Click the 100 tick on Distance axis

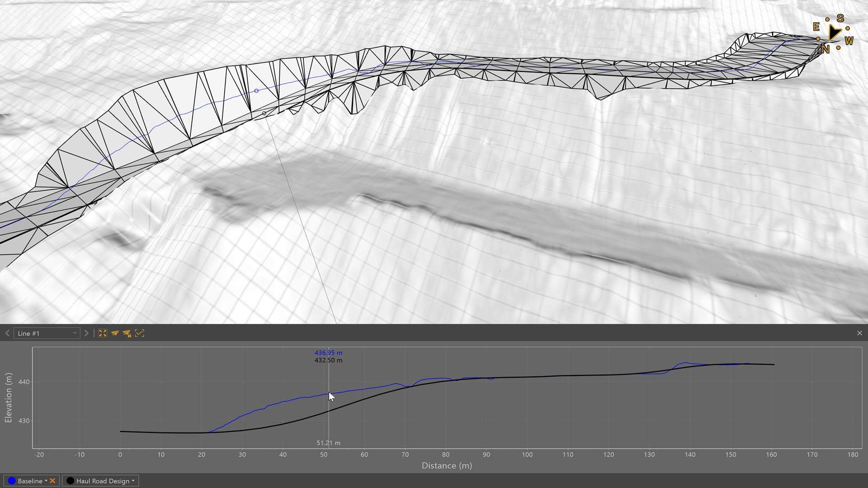click(527, 455)
